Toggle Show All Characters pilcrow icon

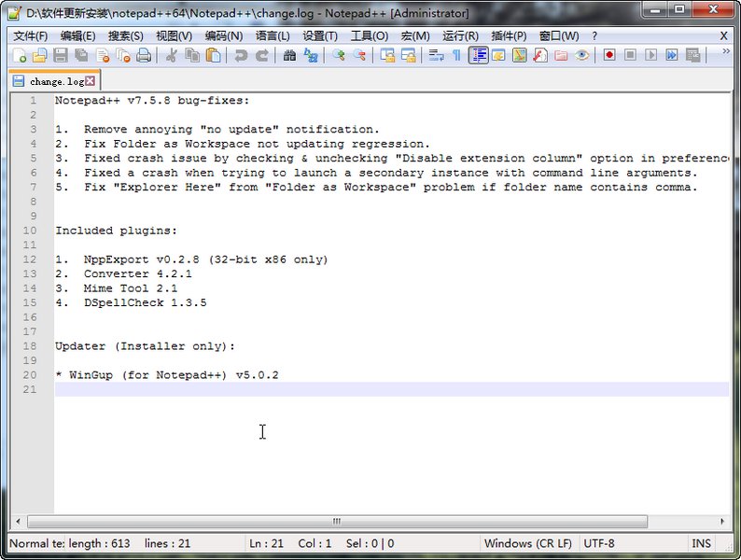(456, 55)
